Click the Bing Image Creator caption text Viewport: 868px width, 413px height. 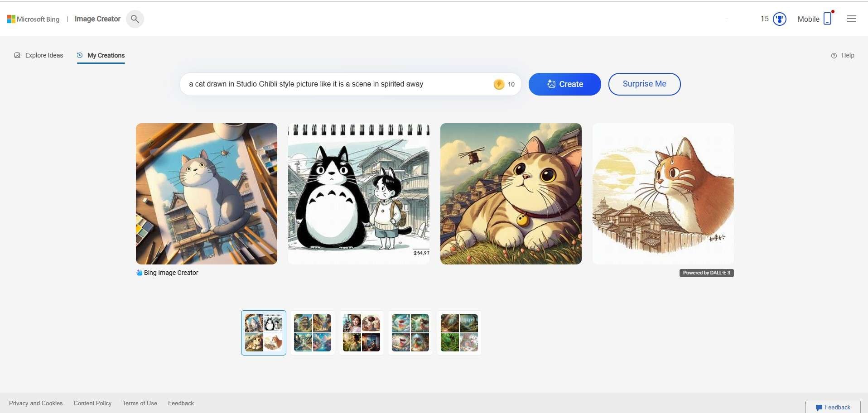[x=171, y=273]
